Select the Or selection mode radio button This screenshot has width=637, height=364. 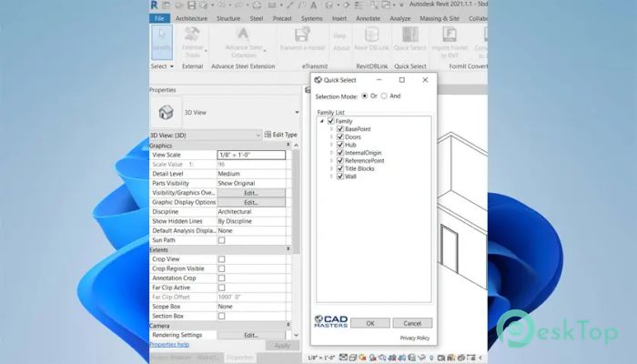tap(364, 96)
